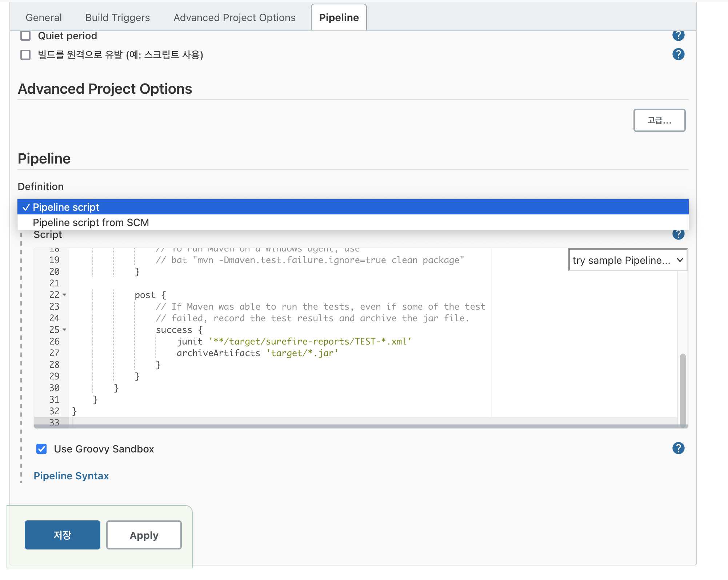Toggle Use Groovy Sandbox checkbox
This screenshot has width=728, height=580.
[x=42, y=448]
